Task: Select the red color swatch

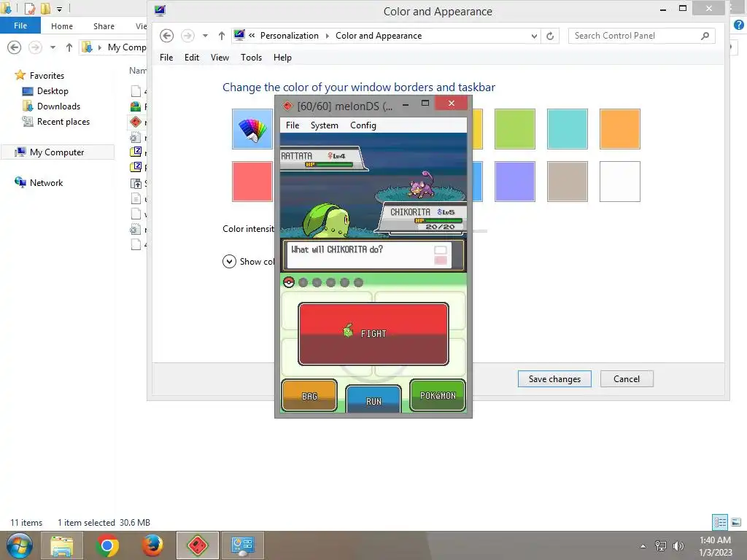Action: (252, 182)
